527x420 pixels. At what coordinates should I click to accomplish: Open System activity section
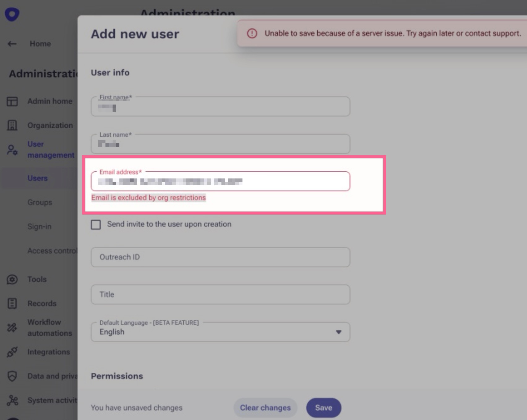(52, 400)
